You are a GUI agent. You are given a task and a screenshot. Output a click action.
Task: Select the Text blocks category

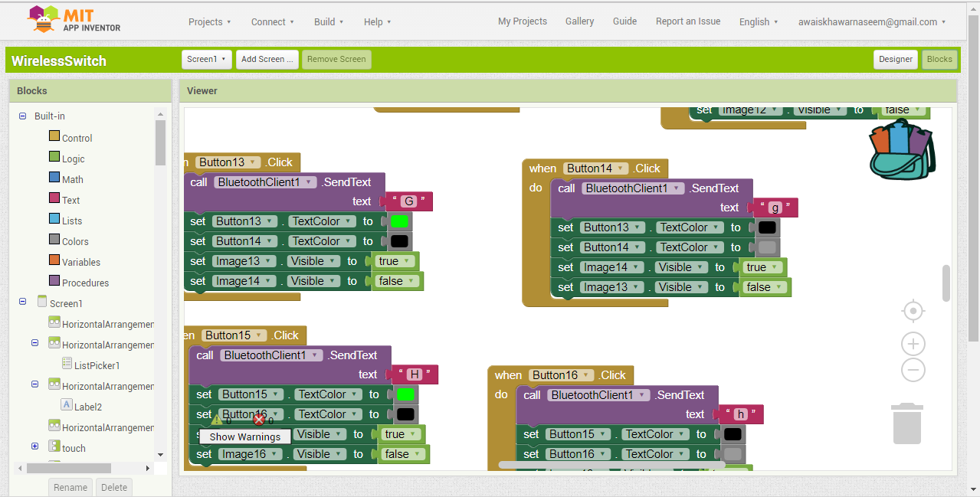point(70,200)
